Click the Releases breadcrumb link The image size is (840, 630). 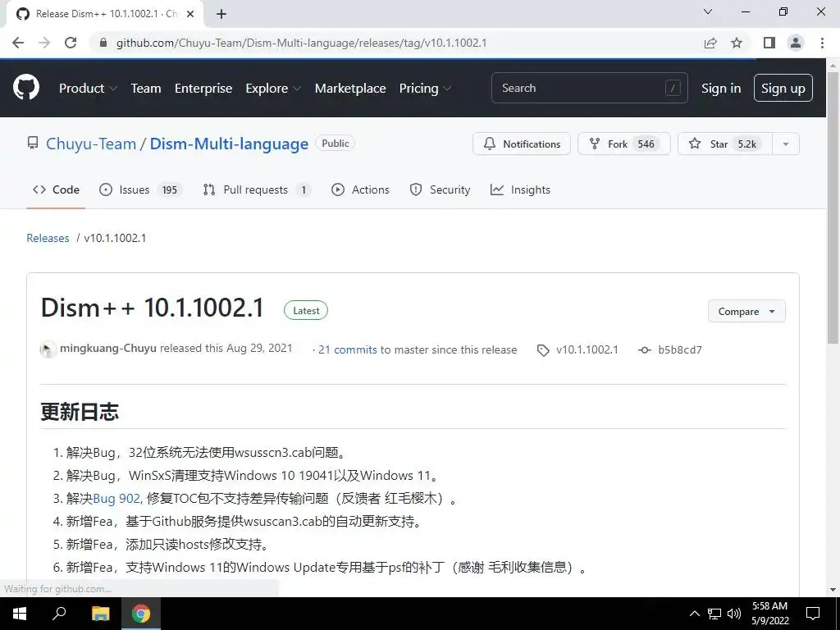(48, 238)
